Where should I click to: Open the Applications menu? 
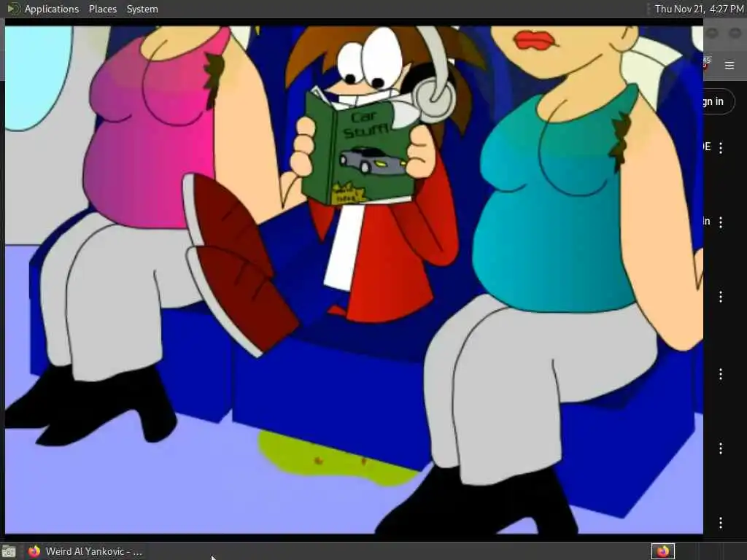point(52,9)
